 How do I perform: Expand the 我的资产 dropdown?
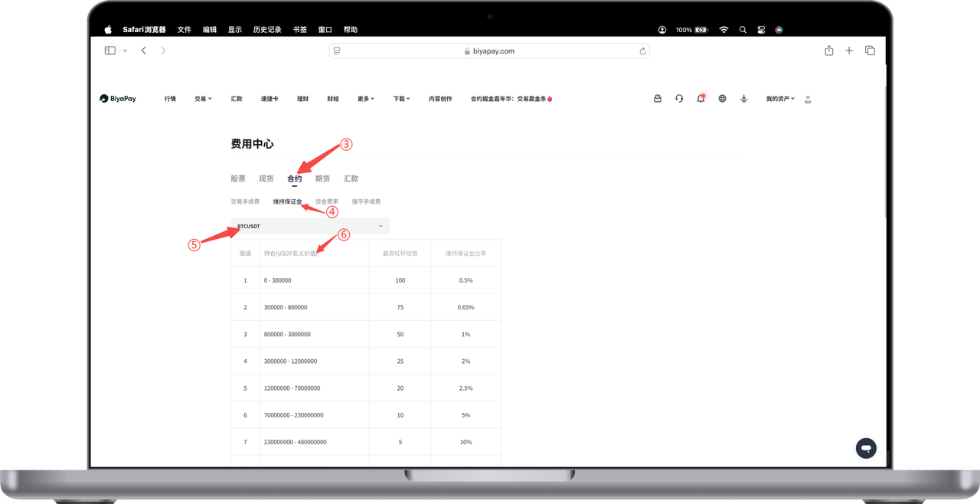click(780, 99)
